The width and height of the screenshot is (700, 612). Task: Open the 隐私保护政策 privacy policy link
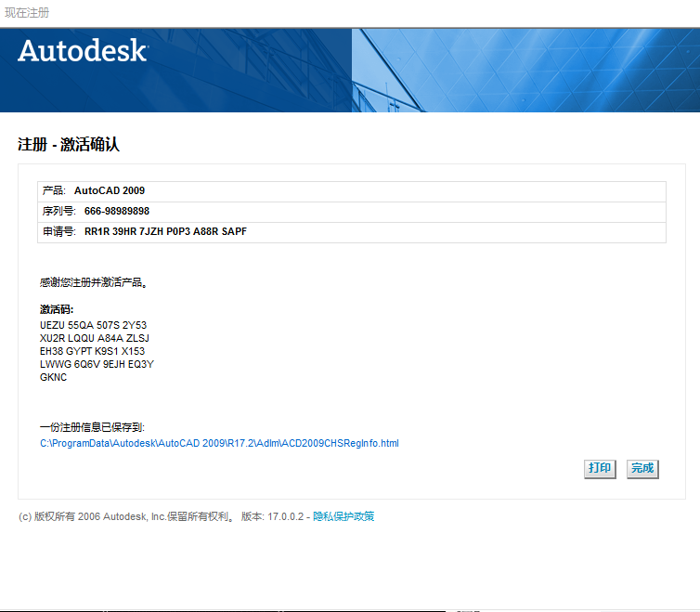coord(344,516)
